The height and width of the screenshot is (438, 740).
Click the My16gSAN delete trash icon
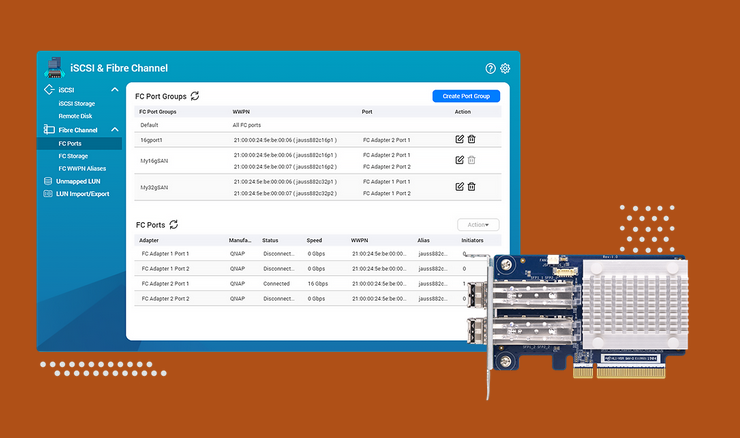(471, 160)
